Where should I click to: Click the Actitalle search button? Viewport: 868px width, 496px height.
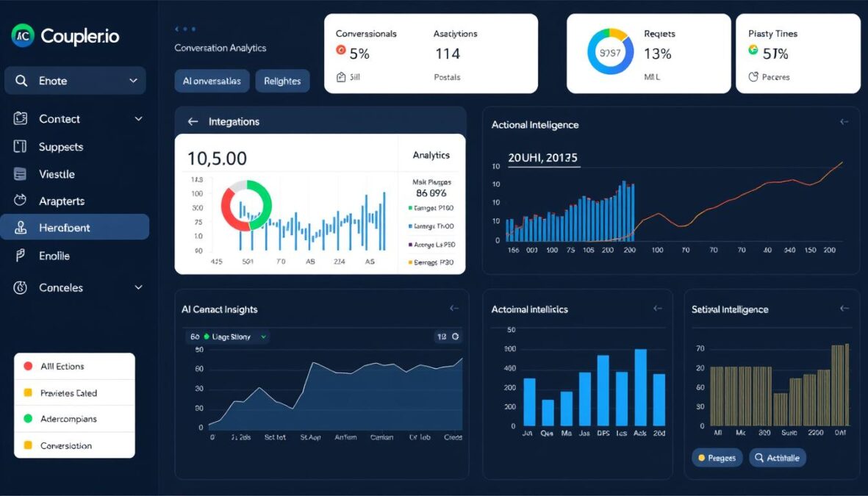(x=777, y=457)
